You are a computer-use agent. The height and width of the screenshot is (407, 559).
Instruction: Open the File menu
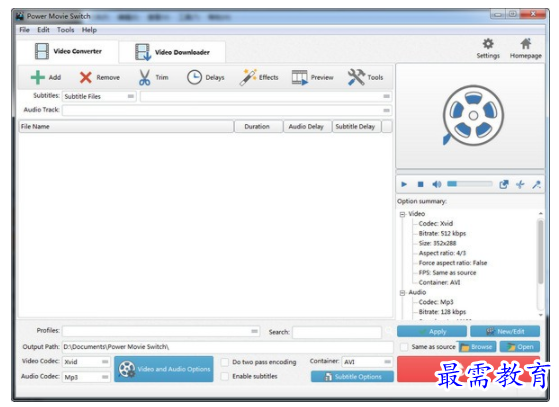point(24,30)
